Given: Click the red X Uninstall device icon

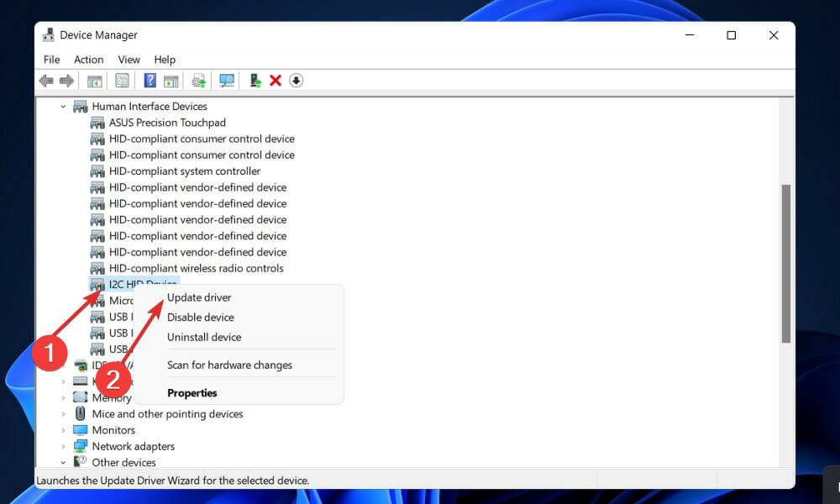Looking at the screenshot, I should point(276,81).
